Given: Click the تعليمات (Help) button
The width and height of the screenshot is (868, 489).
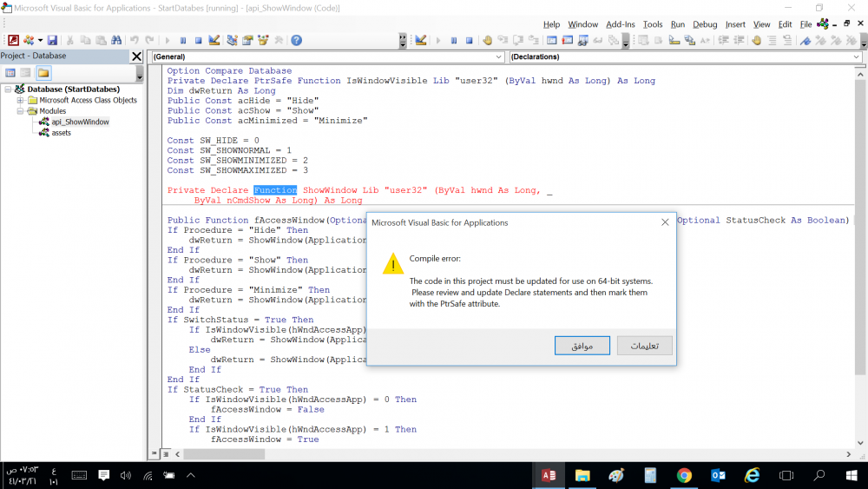Looking at the screenshot, I should point(645,346).
